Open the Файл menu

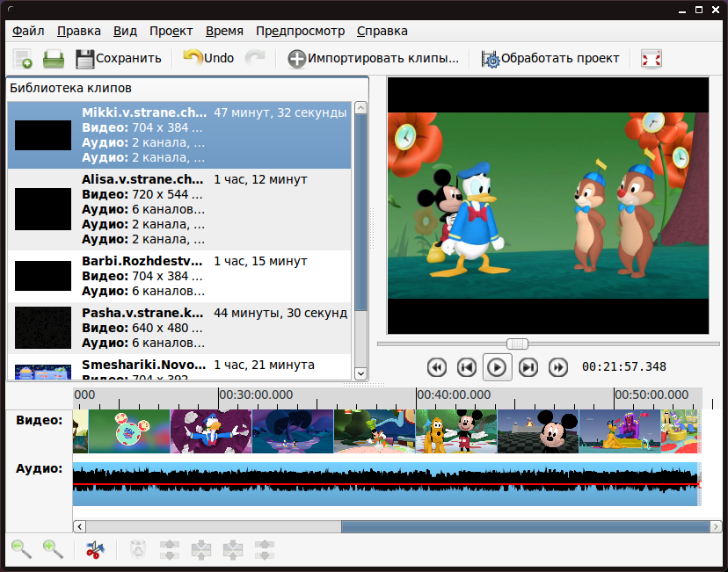tap(28, 31)
